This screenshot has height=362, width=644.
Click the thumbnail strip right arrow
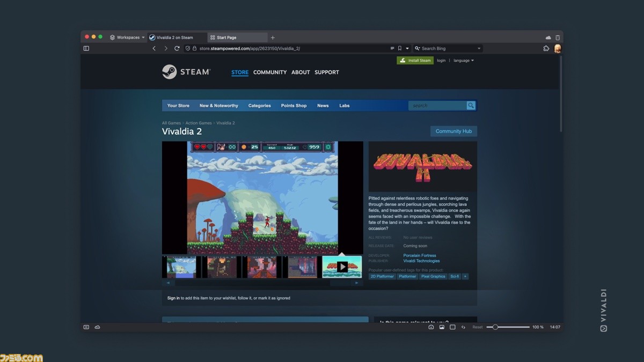pos(357,283)
